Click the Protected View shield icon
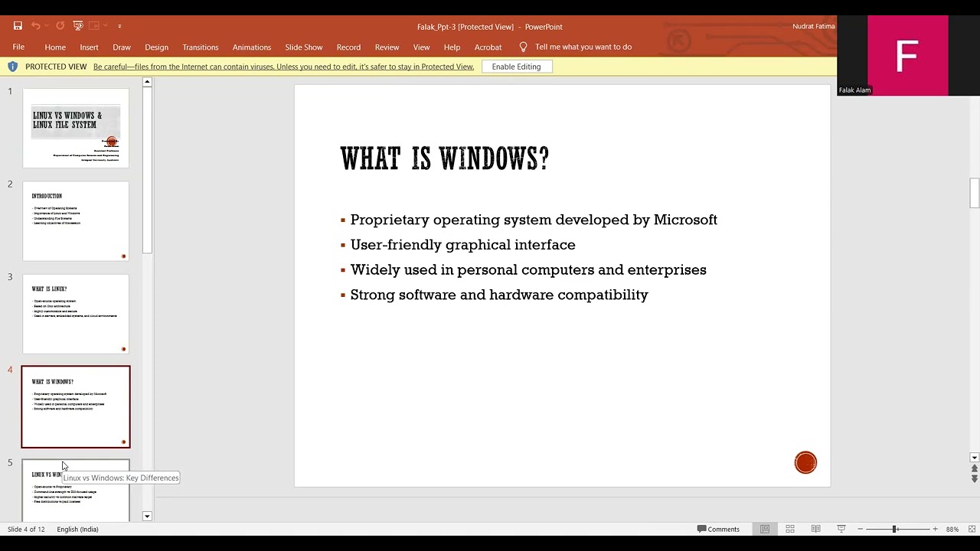 click(12, 67)
